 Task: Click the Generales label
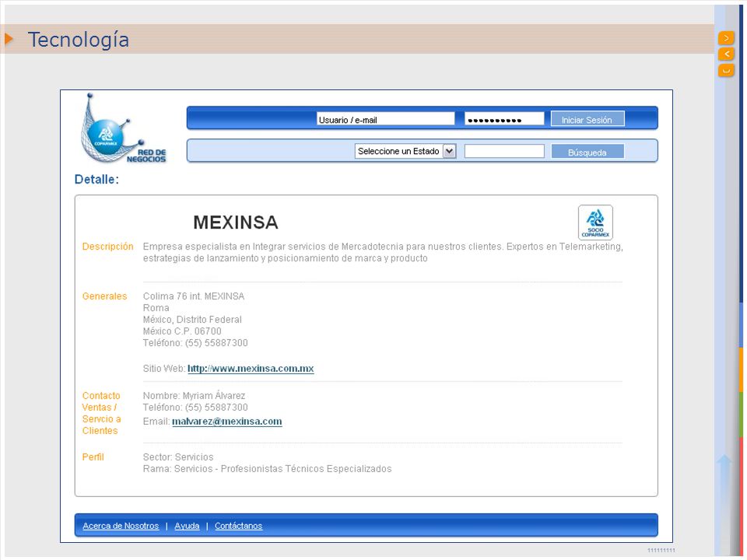(x=104, y=296)
